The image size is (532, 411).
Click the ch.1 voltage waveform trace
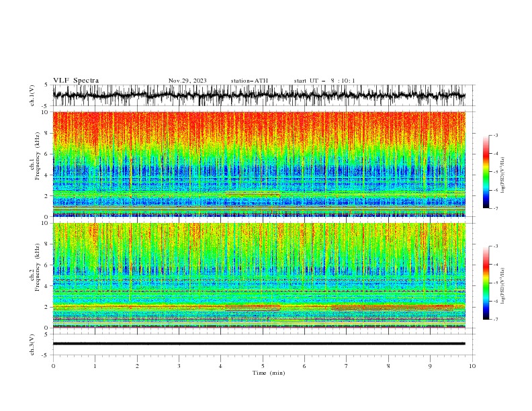point(259,95)
